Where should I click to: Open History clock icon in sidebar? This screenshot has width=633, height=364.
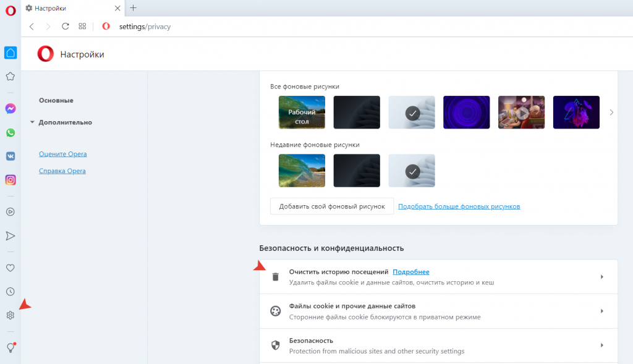[x=11, y=292]
